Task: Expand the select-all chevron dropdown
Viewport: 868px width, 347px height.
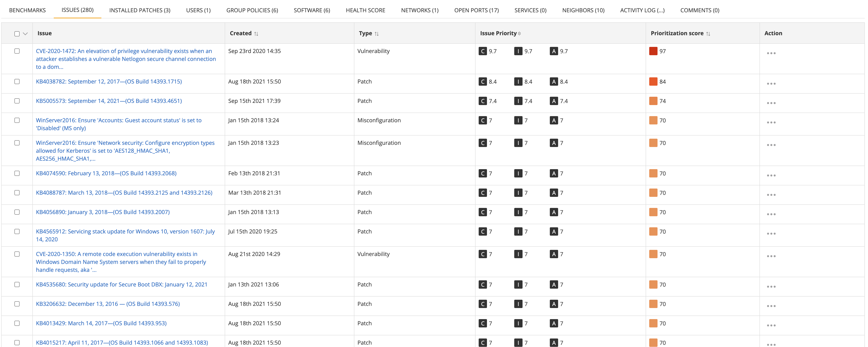Action: [25, 34]
